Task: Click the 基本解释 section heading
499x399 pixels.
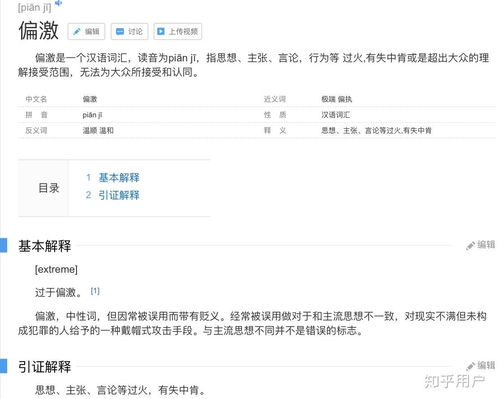Action: tap(45, 246)
